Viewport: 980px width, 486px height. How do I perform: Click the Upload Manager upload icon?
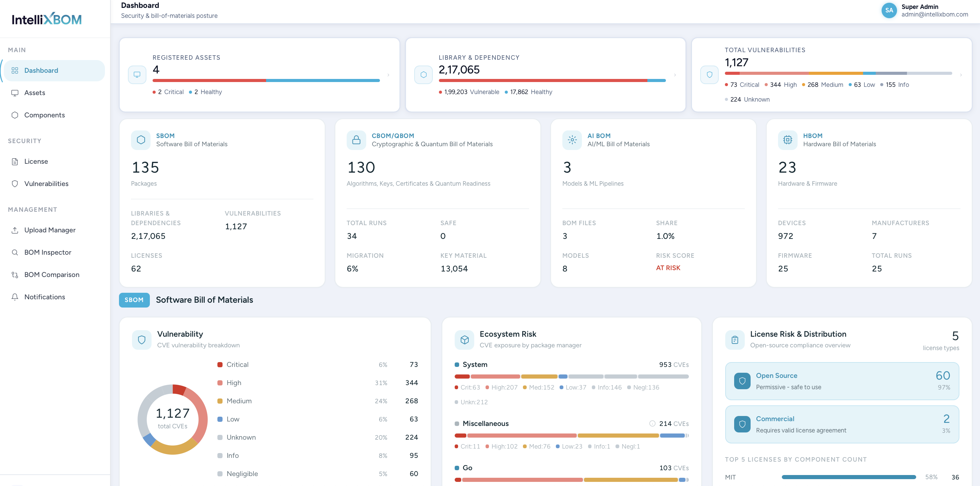[x=15, y=230]
